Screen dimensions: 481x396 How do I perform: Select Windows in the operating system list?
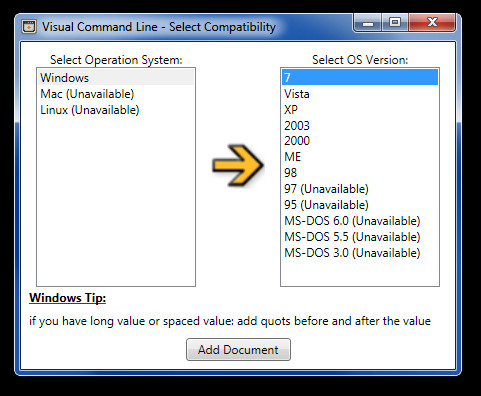point(116,78)
